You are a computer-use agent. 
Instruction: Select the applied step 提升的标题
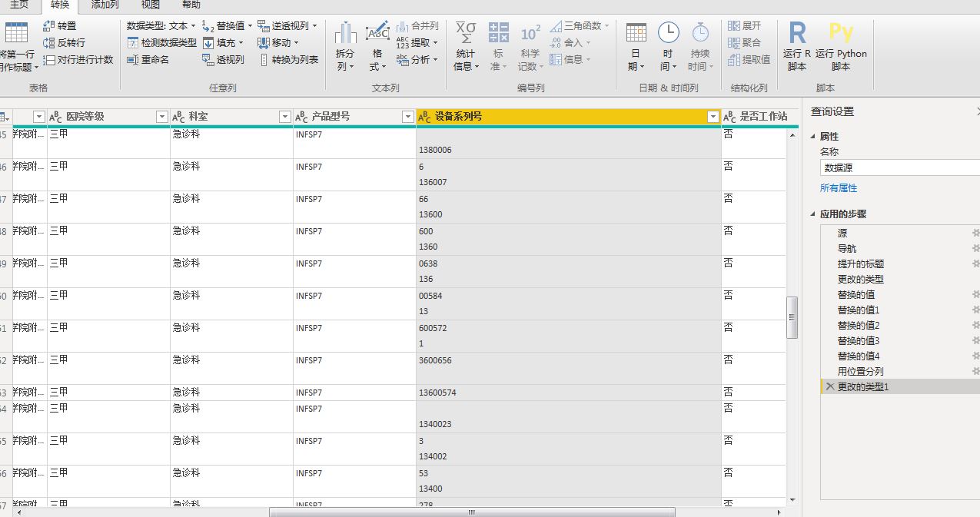point(861,263)
